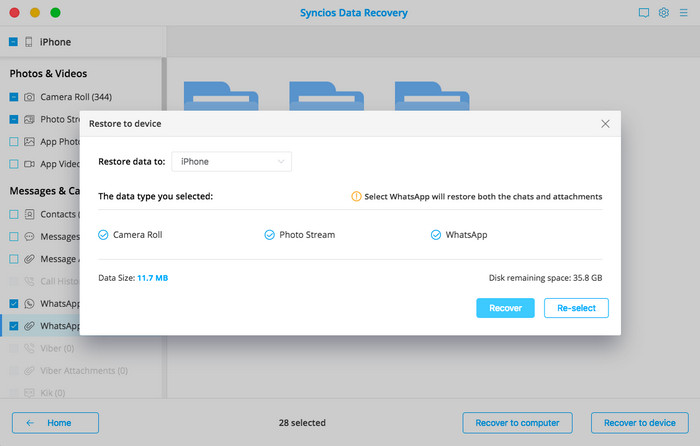Image resolution: width=700 pixels, height=446 pixels.
Task: Toggle the iPhone device checkbox
Action: 13,42
